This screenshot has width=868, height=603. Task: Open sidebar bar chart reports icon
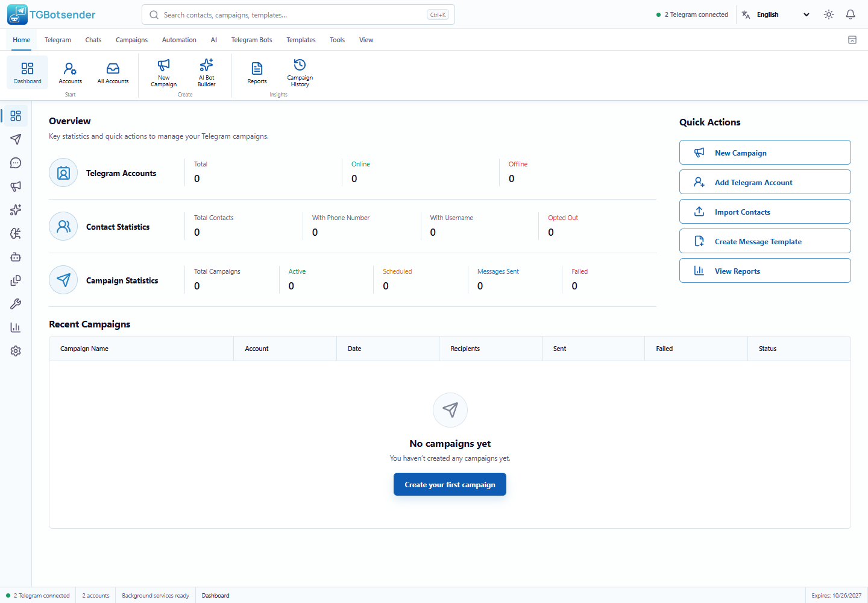(16, 327)
